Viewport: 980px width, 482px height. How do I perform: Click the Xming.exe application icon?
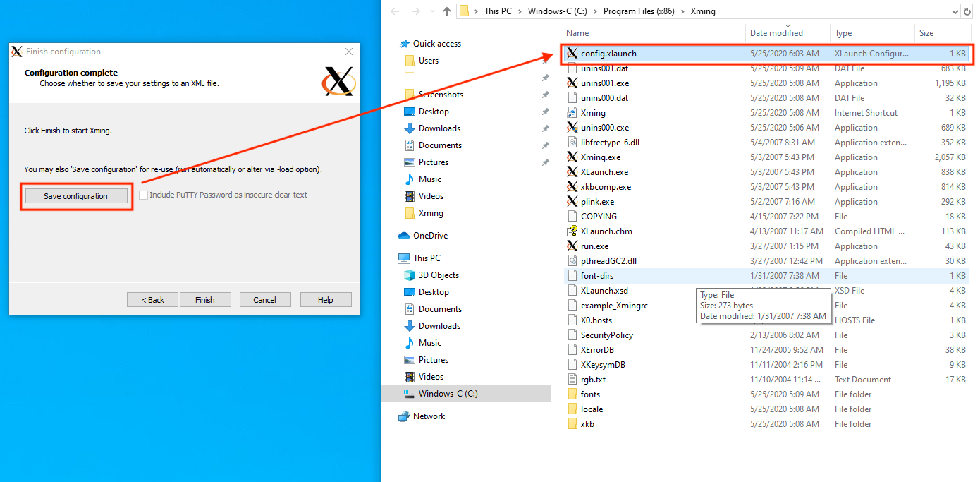[x=572, y=157]
